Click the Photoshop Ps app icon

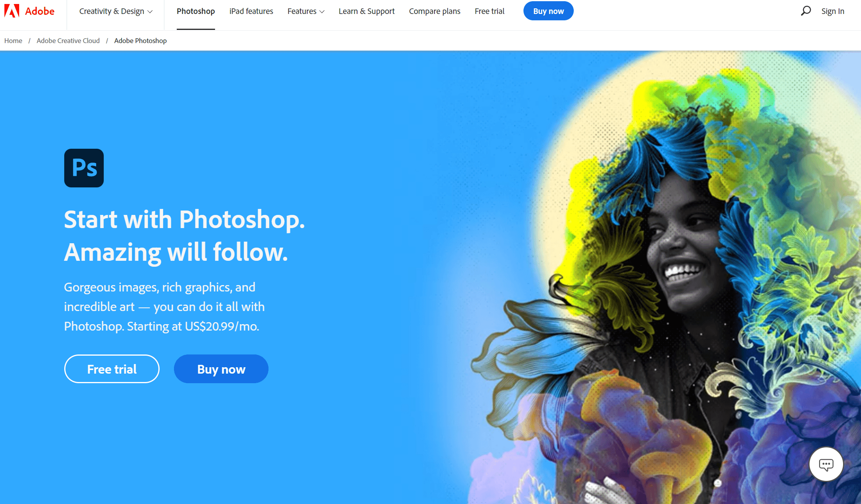tap(84, 168)
